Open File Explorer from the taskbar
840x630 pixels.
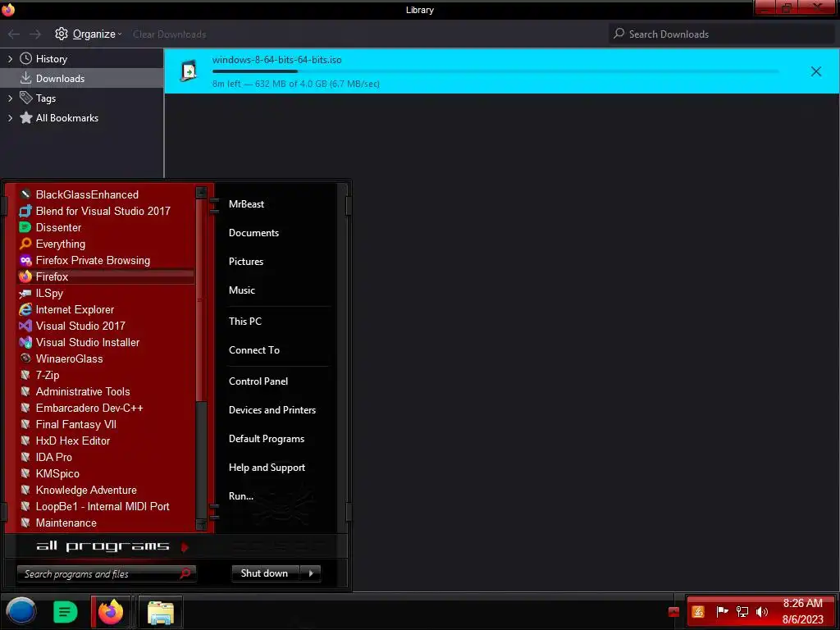[161, 612]
